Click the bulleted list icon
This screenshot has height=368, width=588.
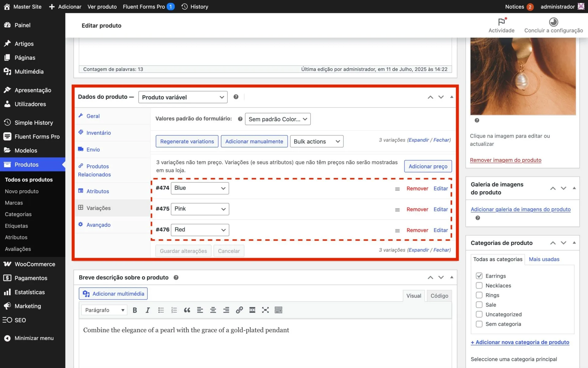[161, 310]
